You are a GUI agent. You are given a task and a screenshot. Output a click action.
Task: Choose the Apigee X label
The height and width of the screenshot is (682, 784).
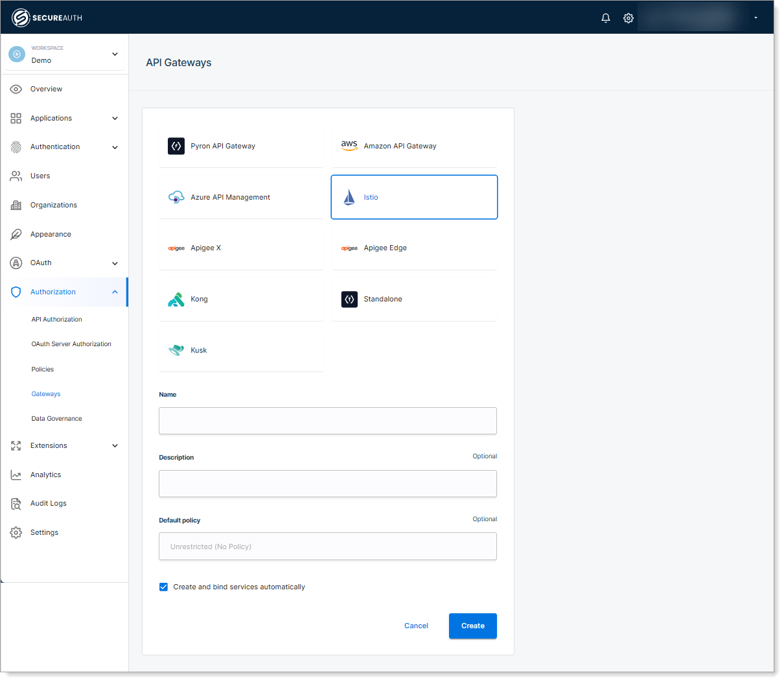click(x=205, y=248)
